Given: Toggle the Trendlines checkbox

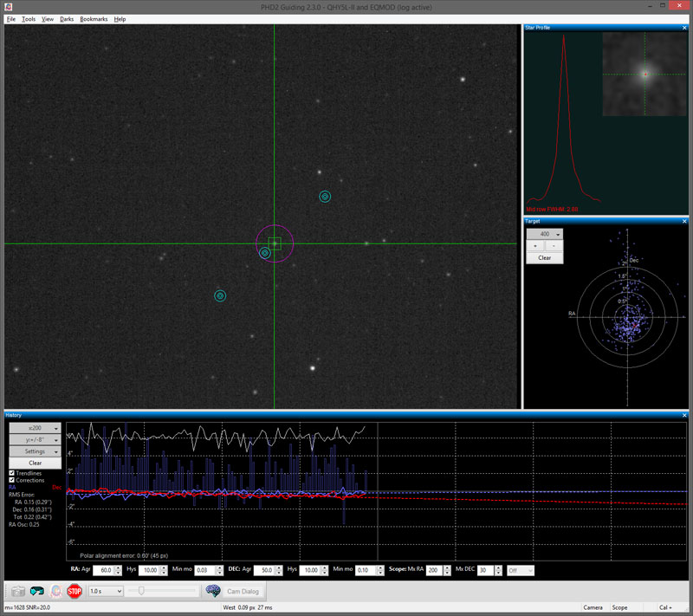Looking at the screenshot, I should (11, 472).
